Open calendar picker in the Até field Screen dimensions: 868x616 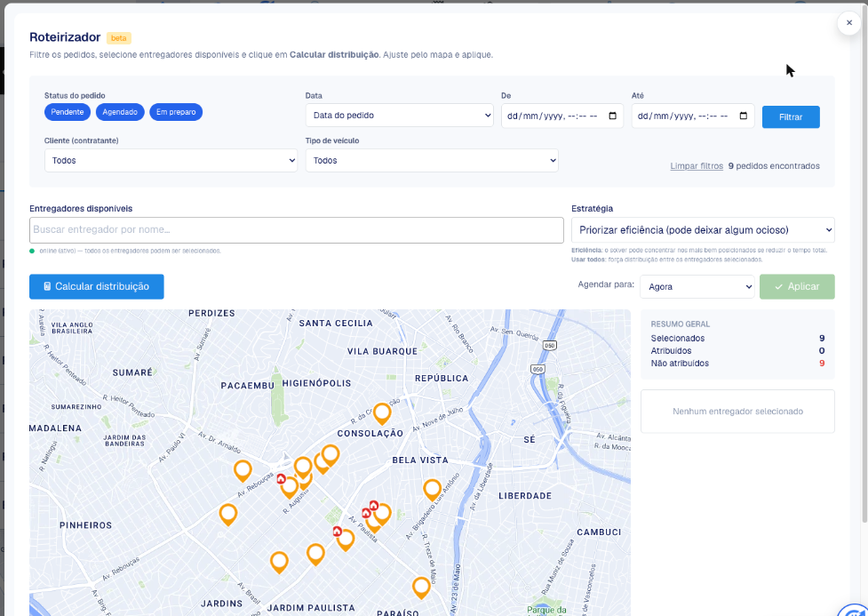[744, 116]
